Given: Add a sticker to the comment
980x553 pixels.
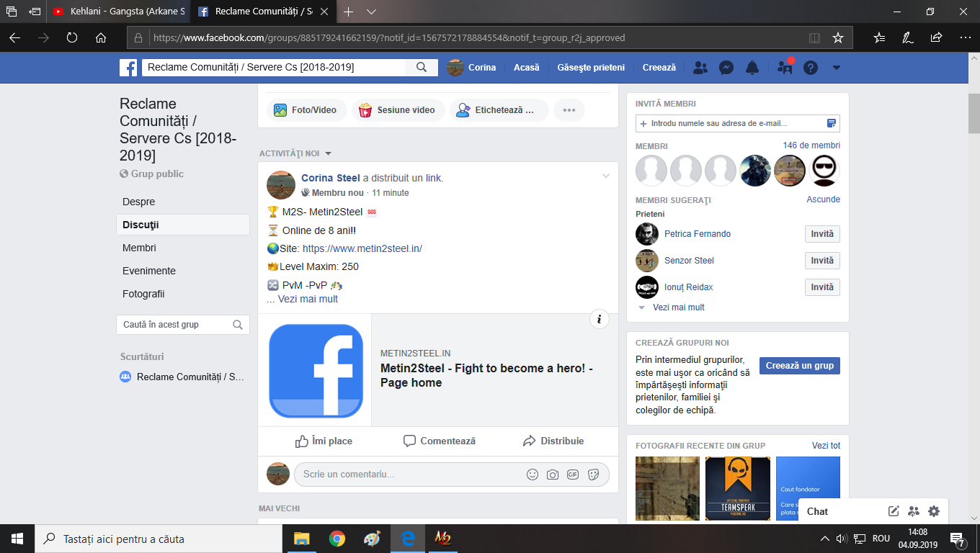Looking at the screenshot, I should 594,475.
